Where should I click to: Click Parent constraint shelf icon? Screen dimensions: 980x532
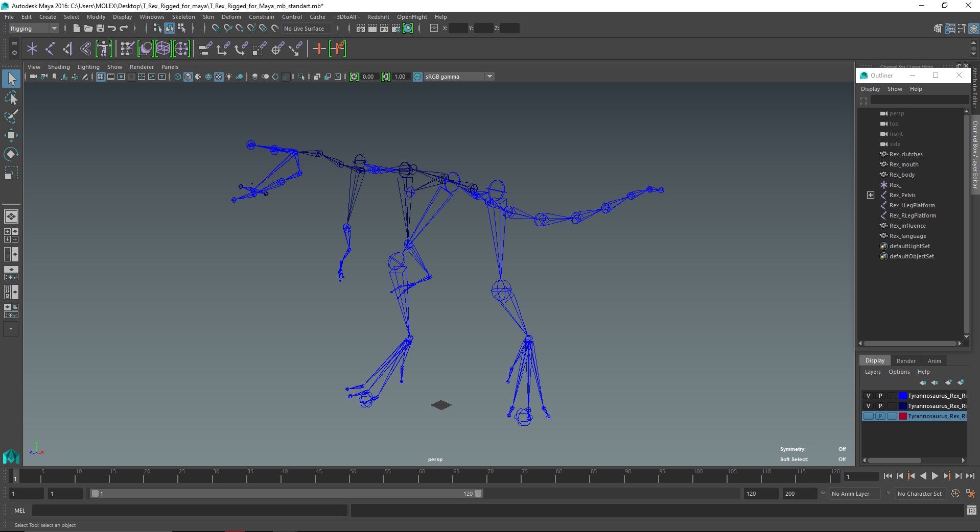(x=205, y=49)
